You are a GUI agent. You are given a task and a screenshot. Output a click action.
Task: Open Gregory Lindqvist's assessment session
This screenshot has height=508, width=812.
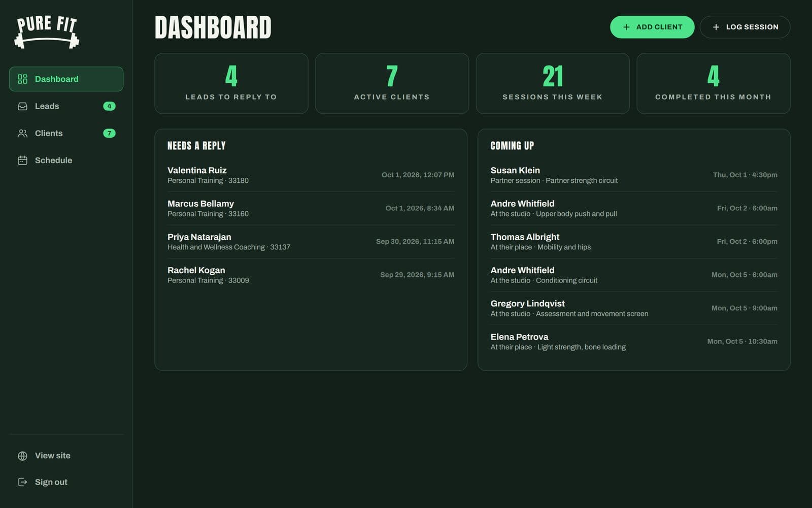pos(634,308)
